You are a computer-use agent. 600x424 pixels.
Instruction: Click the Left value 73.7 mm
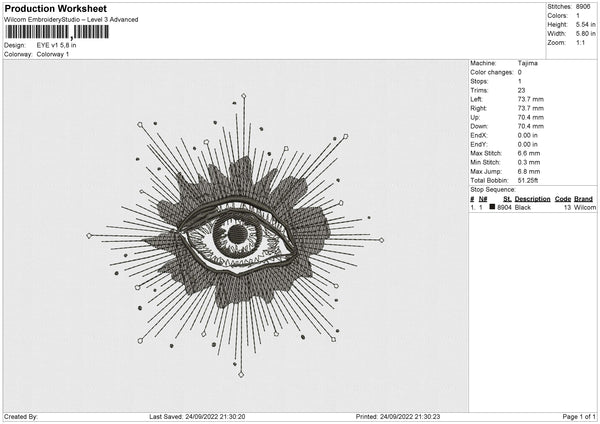click(x=530, y=99)
